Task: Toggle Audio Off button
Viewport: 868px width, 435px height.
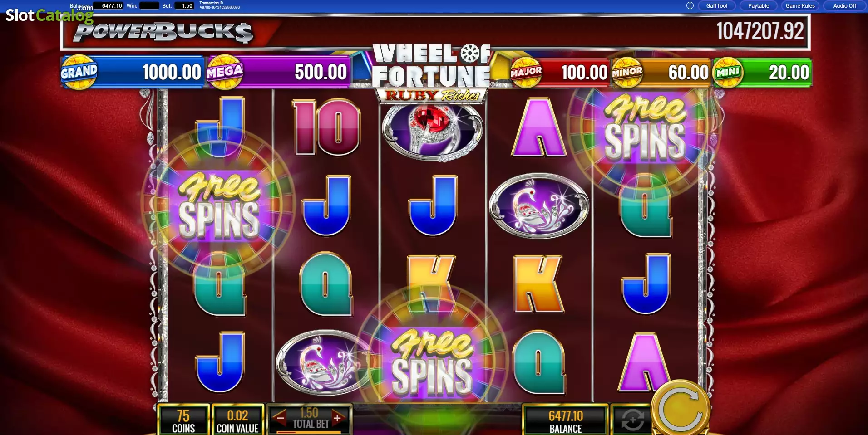Action: coord(844,6)
